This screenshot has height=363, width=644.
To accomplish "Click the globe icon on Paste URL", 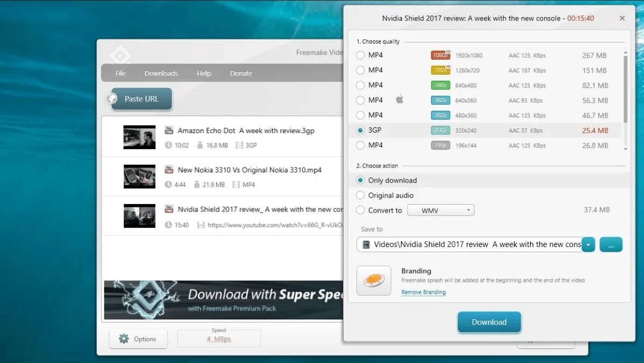I will [112, 98].
